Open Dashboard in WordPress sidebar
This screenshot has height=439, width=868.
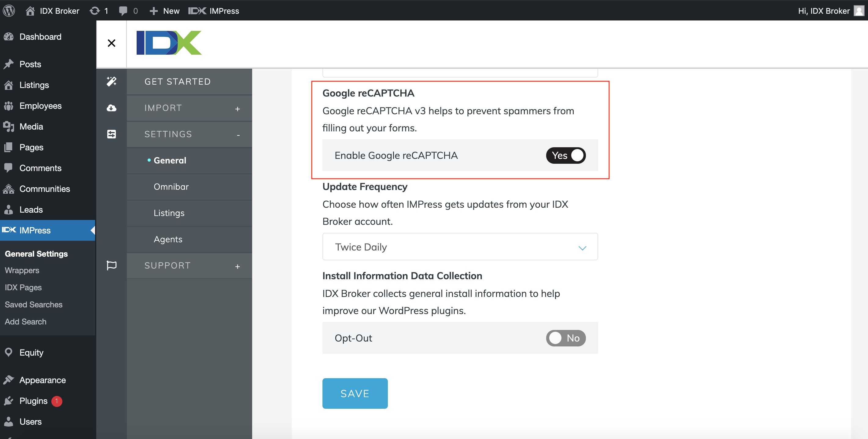[48, 37]
